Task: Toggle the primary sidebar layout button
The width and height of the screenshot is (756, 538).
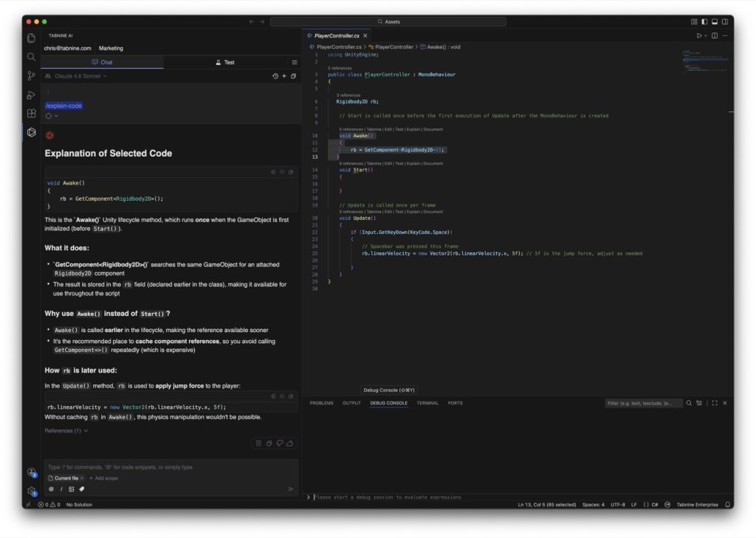Action: click(x=704, y=22)
